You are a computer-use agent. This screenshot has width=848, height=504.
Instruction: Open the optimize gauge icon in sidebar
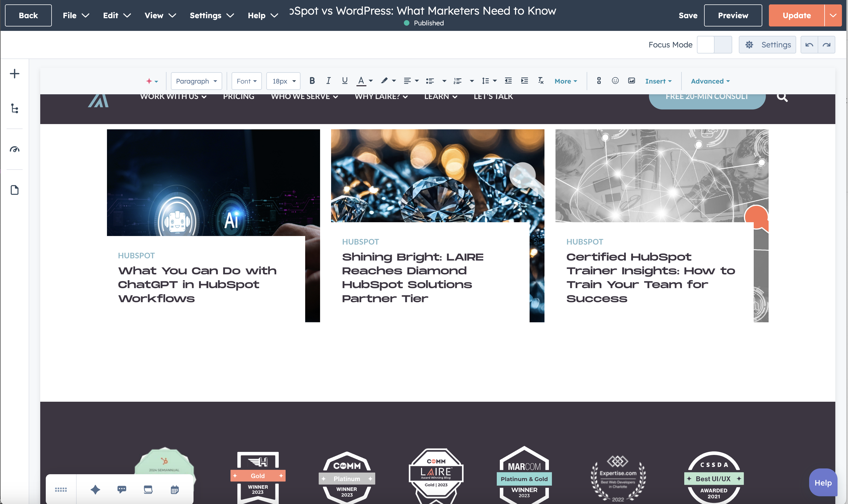click(x=15, y=149)
